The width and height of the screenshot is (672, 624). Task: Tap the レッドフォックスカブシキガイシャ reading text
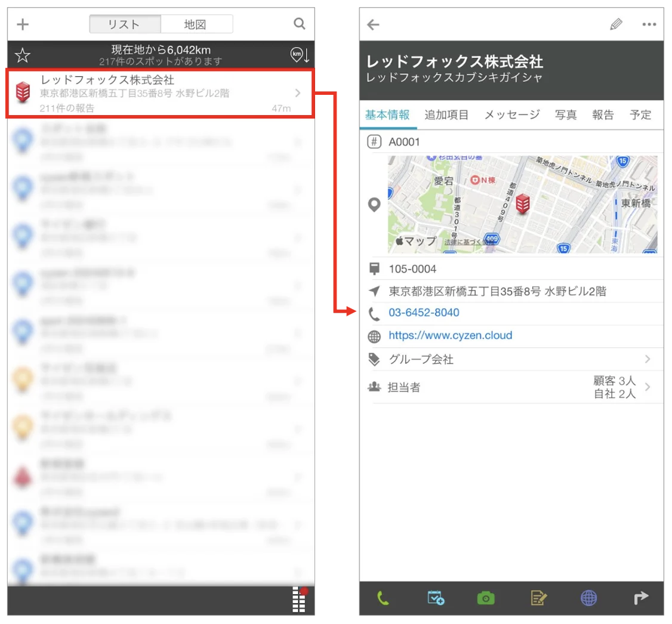pos(454,78)
